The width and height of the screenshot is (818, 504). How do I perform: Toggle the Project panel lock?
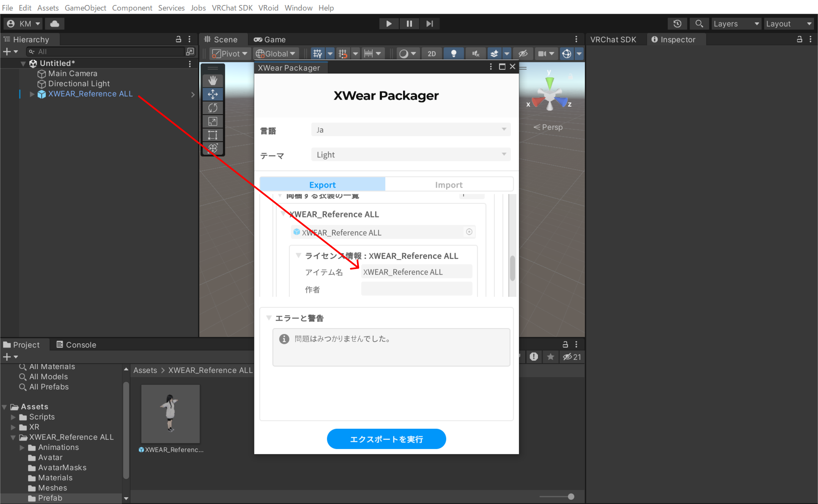pos(565,344)
